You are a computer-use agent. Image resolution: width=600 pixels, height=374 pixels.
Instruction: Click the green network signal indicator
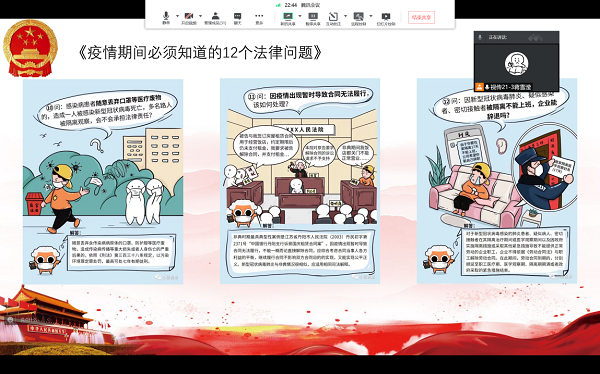278,5
